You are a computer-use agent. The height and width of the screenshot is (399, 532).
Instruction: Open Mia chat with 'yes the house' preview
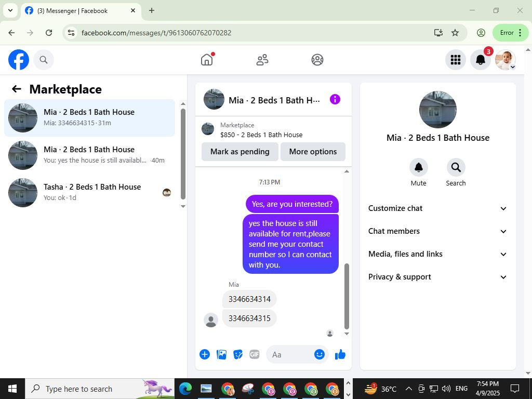tap(89, 155)
